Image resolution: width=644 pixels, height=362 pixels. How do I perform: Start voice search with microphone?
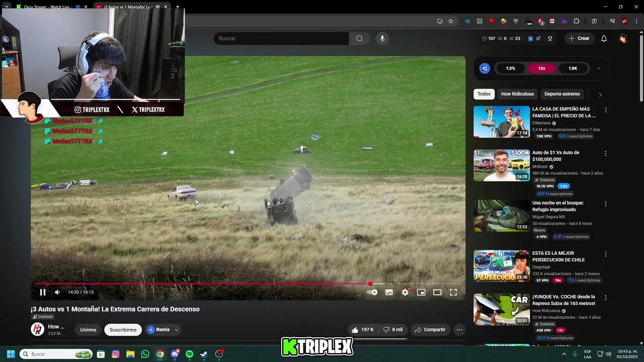coord(382,38)
